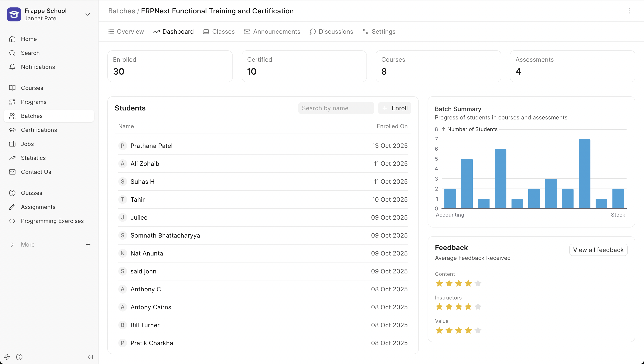Open the help question mark icon
644x364 pixels.
coord(19,357)
